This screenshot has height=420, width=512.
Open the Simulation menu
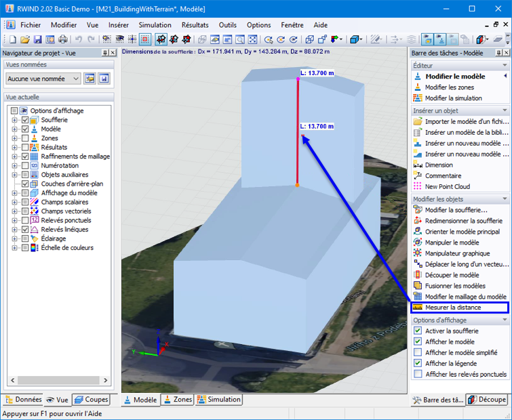click(x=155, y=25)
